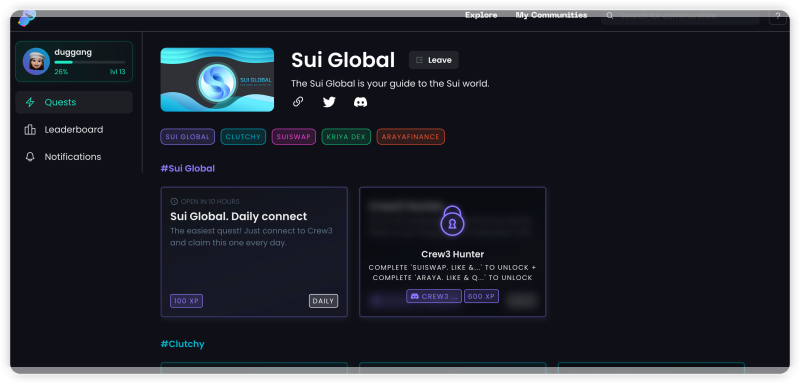Click the duggang username
This screenshot has height=384, width=800.
click(x=73, y=52)
